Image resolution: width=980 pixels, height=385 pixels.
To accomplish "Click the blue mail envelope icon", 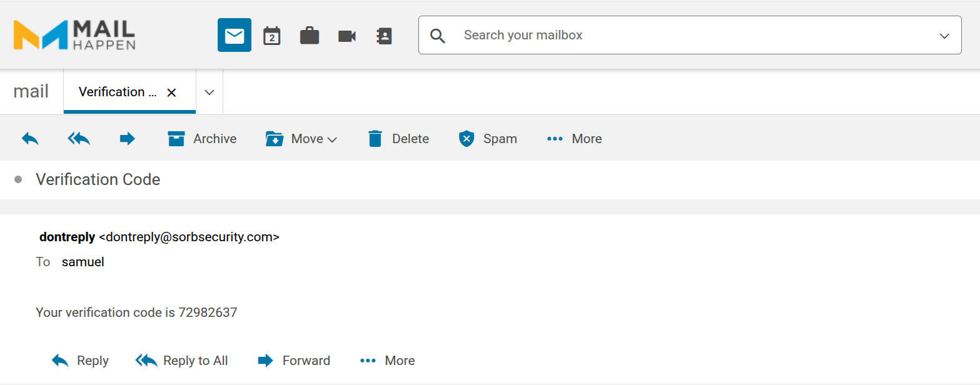I will click(235, 36).
